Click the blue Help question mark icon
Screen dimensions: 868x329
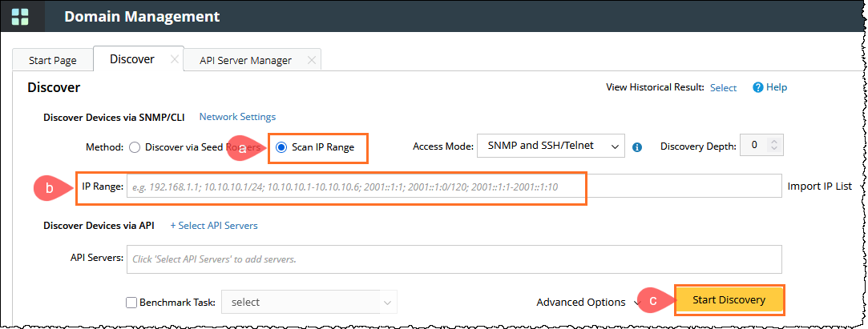757,87
